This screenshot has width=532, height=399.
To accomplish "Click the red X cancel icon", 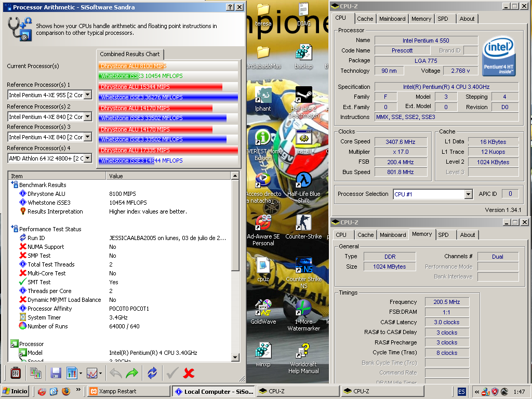I will [189, 373].
